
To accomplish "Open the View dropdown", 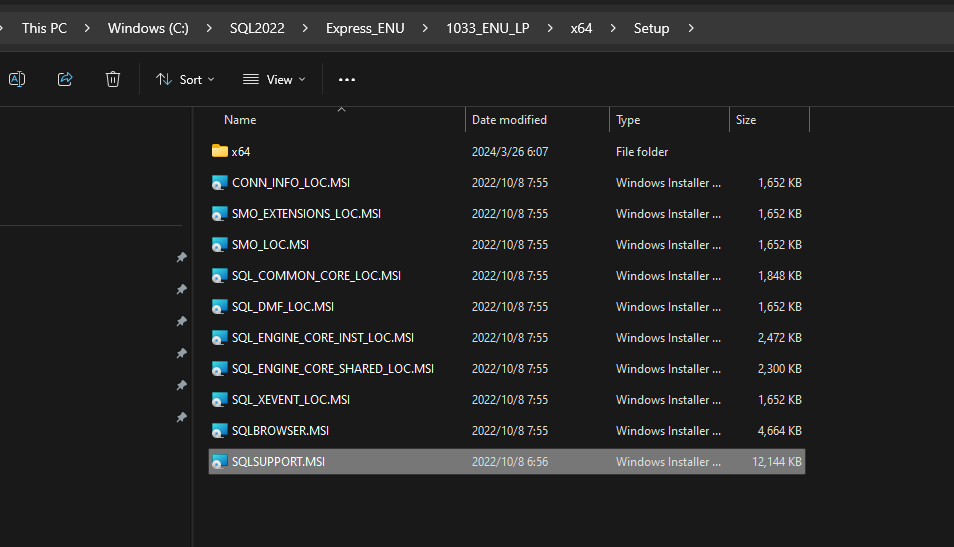I will click(274, 80).
